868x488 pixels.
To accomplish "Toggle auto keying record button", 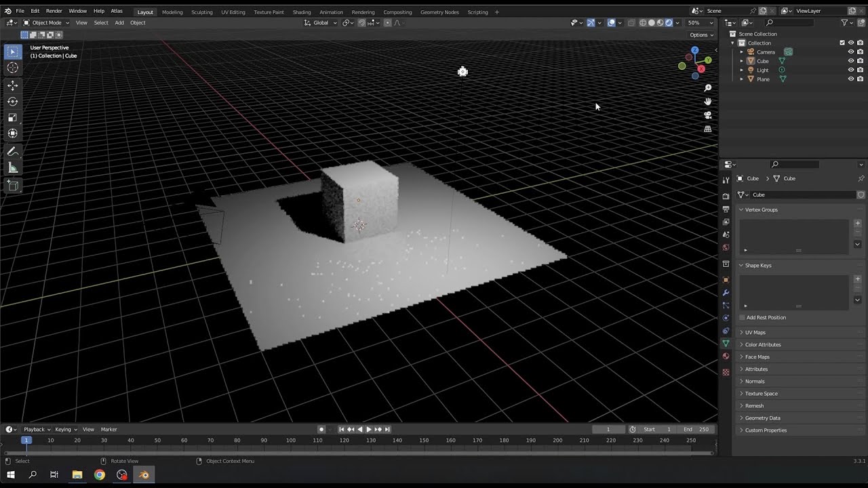I will point(321,429).
